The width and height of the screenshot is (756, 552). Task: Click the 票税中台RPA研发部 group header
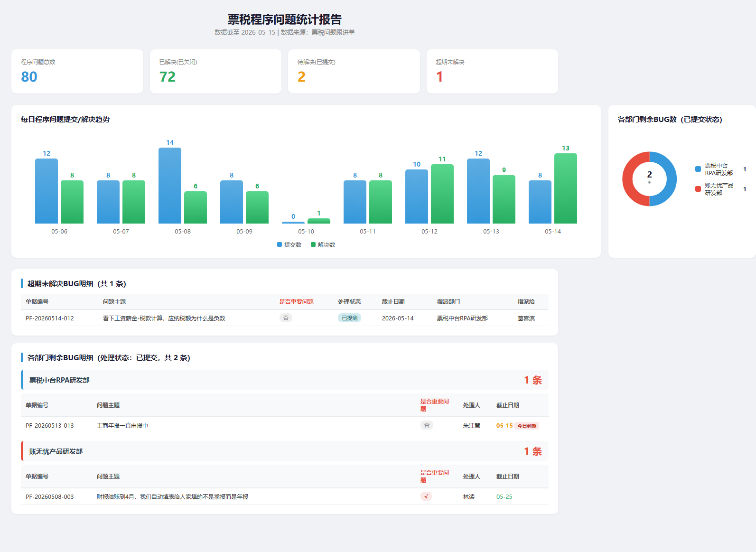click(x=285, y=380)
